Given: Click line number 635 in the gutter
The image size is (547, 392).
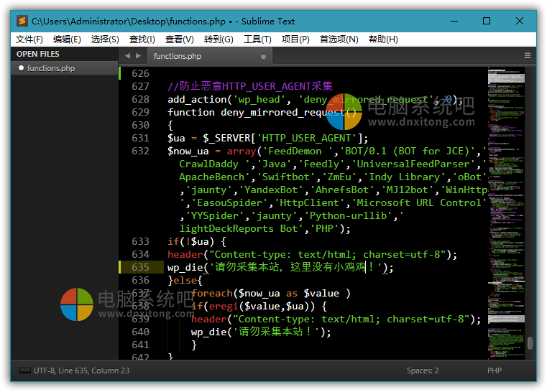Looking at the screenshot, I should click(x=140, y=267).
